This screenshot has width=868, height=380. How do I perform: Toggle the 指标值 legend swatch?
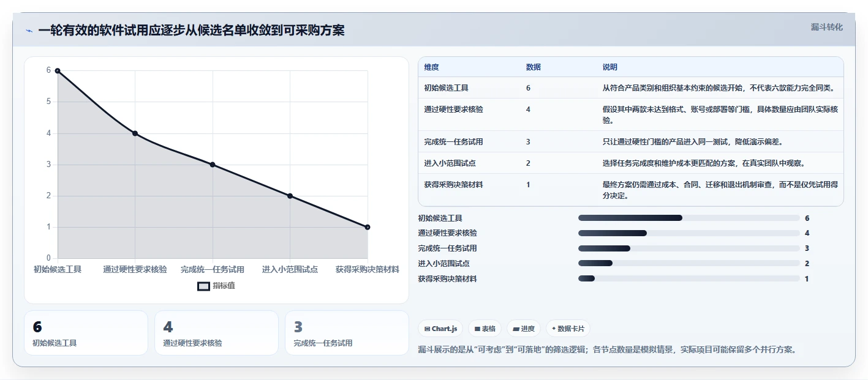tap(203, 286)
